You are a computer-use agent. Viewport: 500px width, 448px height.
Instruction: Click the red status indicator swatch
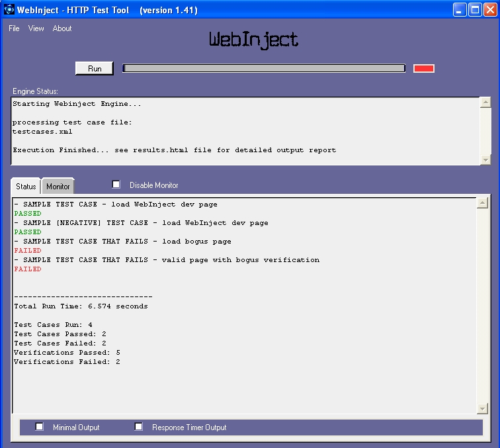pos(424,68)
